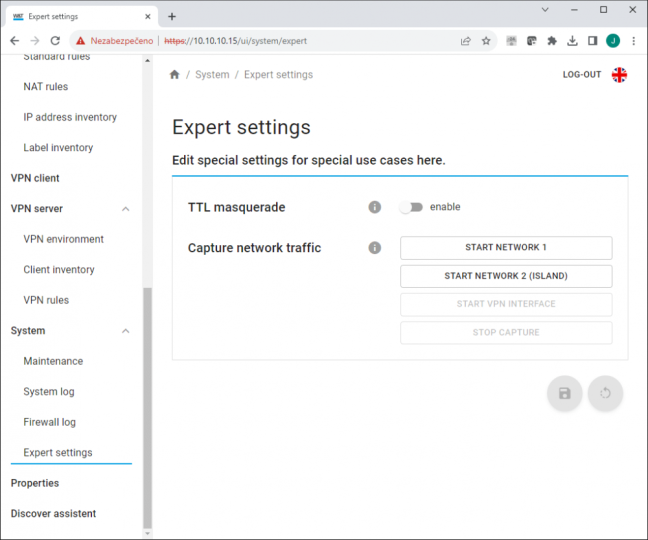This screenshot has width=648, height=540.
Task: Open Maintenance page
Action: click(x=53, y=362)
